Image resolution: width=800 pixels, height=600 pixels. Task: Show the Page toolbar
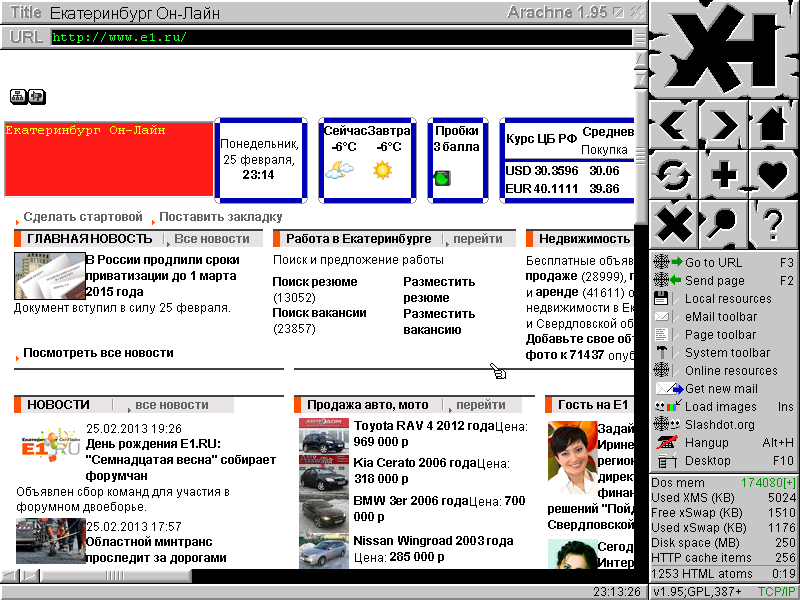[723, 335]
